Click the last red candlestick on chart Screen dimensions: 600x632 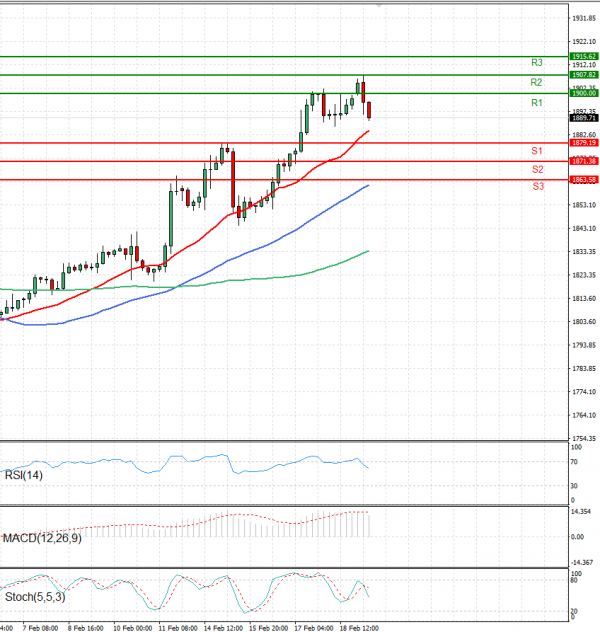tap(369, 110)
